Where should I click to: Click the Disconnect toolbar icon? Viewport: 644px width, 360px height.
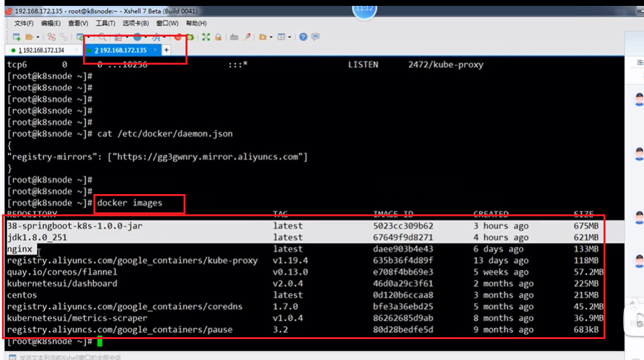click(x=52, y=37)
